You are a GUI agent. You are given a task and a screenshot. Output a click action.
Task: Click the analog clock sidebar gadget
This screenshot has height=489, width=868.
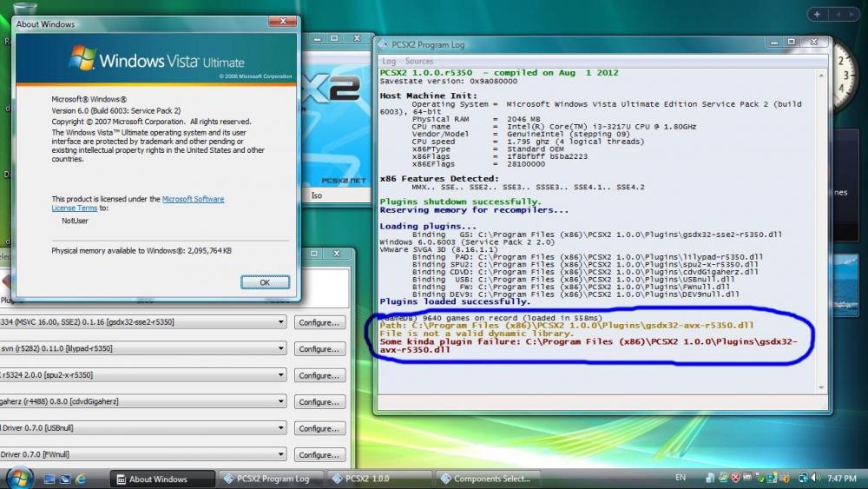(845, 75)
